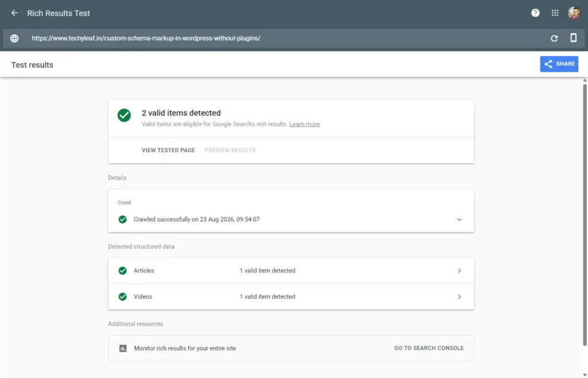This screenshot has height=378, width=588.
Task: Open the Articles row chevron
Action: click(459, 271)
